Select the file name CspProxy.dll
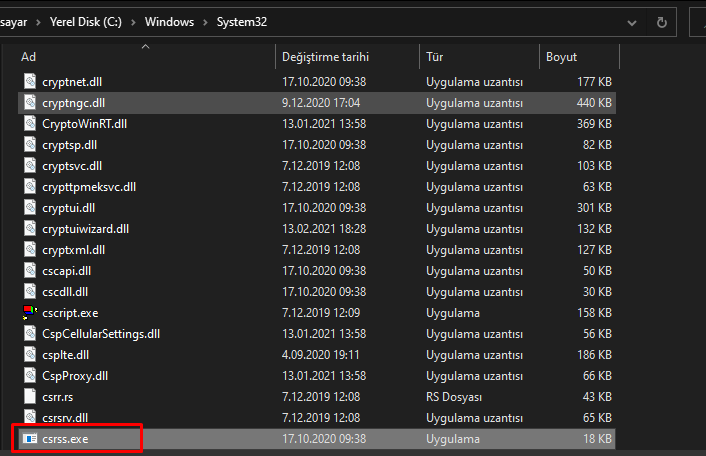Image resolution: width=706 pixels, height=456 pixels. pos(75,376)
